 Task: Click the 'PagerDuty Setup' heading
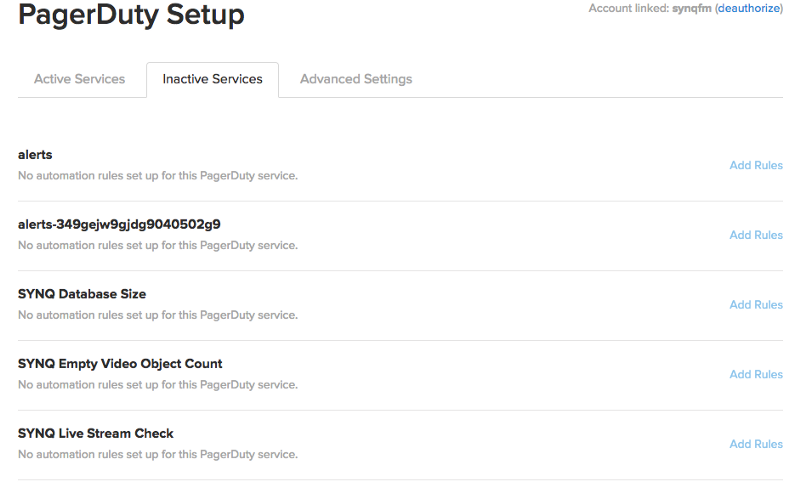pyautogui.click(x=132, y=14)
